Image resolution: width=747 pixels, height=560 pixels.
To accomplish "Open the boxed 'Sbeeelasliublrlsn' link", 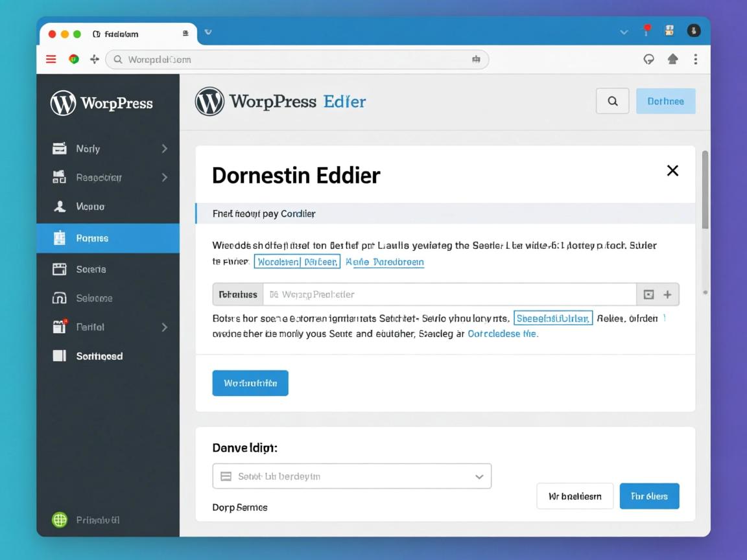I will 552,318.
